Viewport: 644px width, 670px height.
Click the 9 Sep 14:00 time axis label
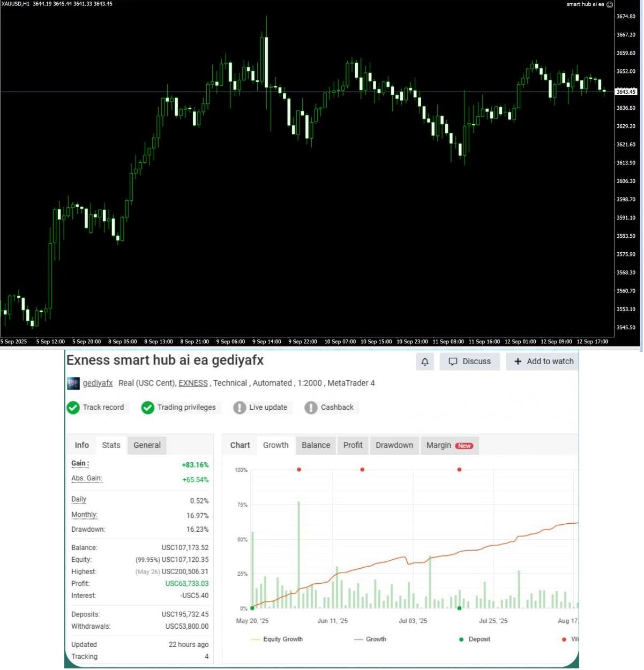266,342
